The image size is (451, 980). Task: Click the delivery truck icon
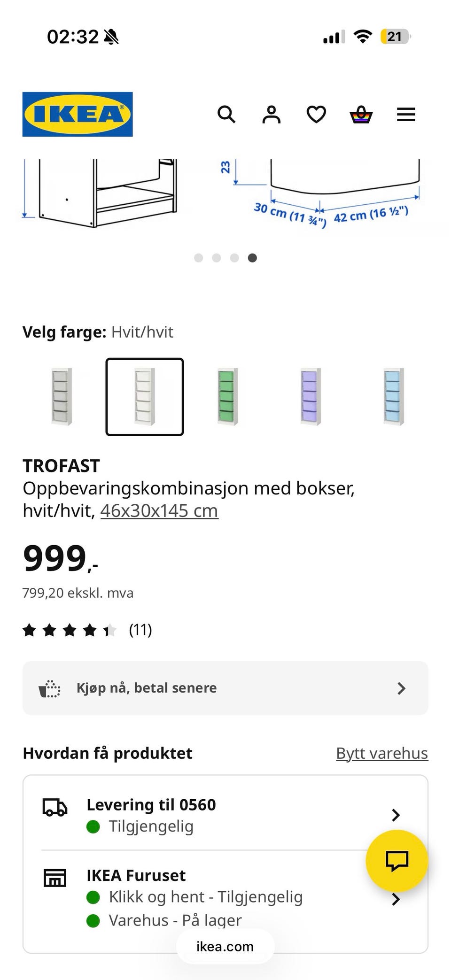[x=55, y=807]
